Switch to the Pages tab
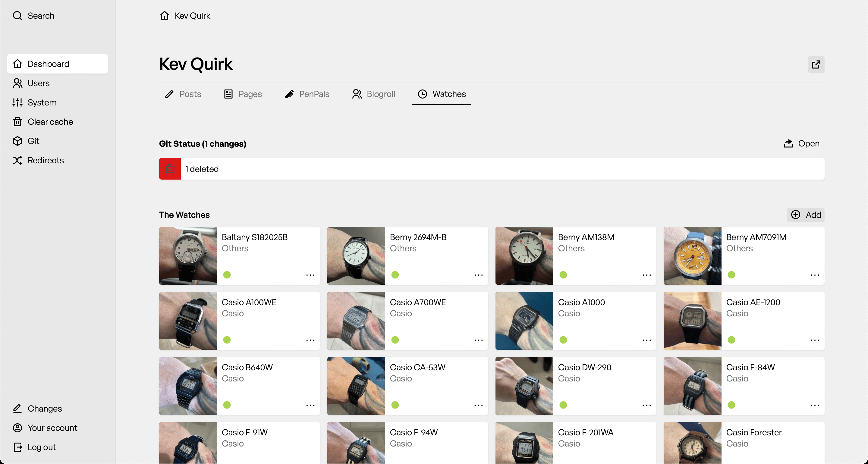 [x=243, y=94]
